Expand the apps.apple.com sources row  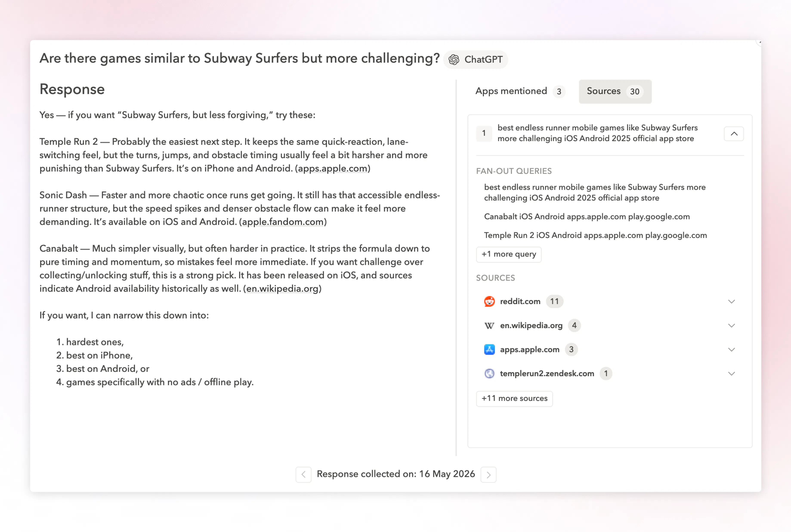732,350
